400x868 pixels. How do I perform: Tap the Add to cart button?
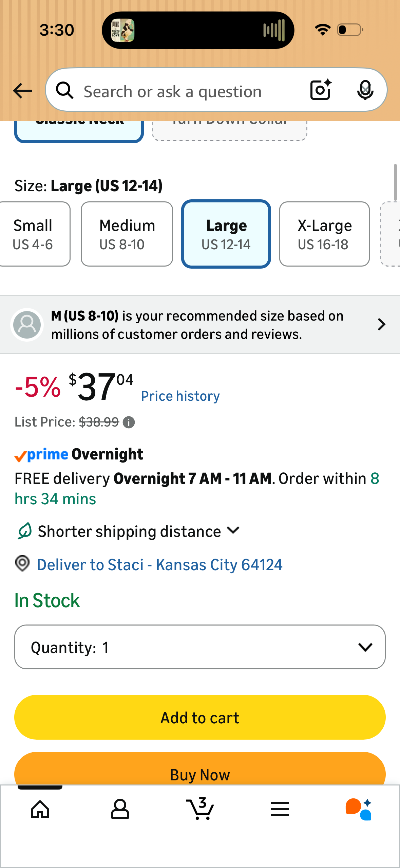(200, 717)
